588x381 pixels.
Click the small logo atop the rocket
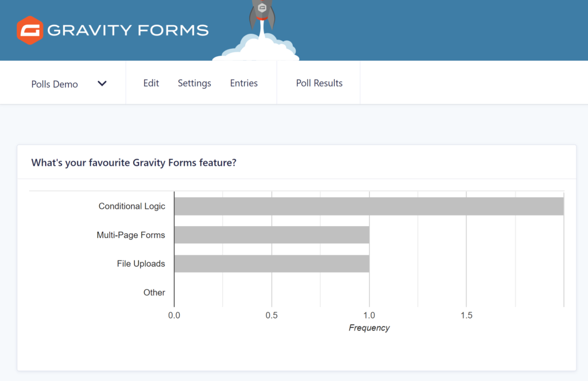pos(261,8)
